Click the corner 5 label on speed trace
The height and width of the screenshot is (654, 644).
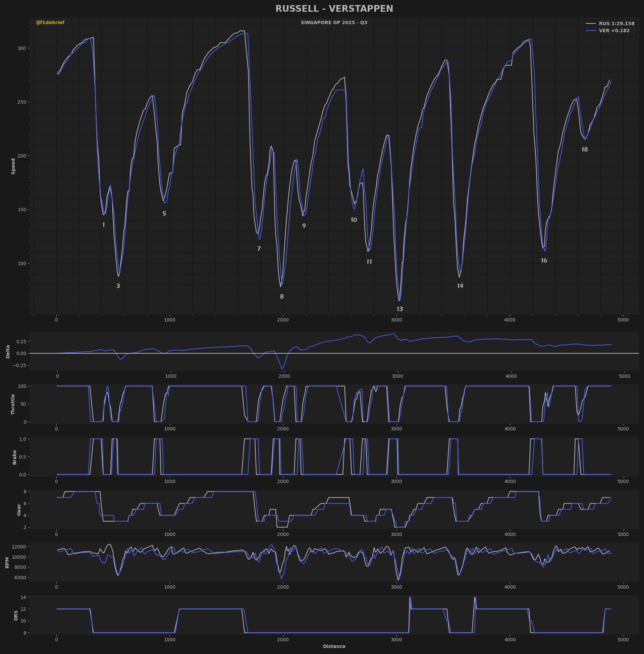click(x=164, y=214)
